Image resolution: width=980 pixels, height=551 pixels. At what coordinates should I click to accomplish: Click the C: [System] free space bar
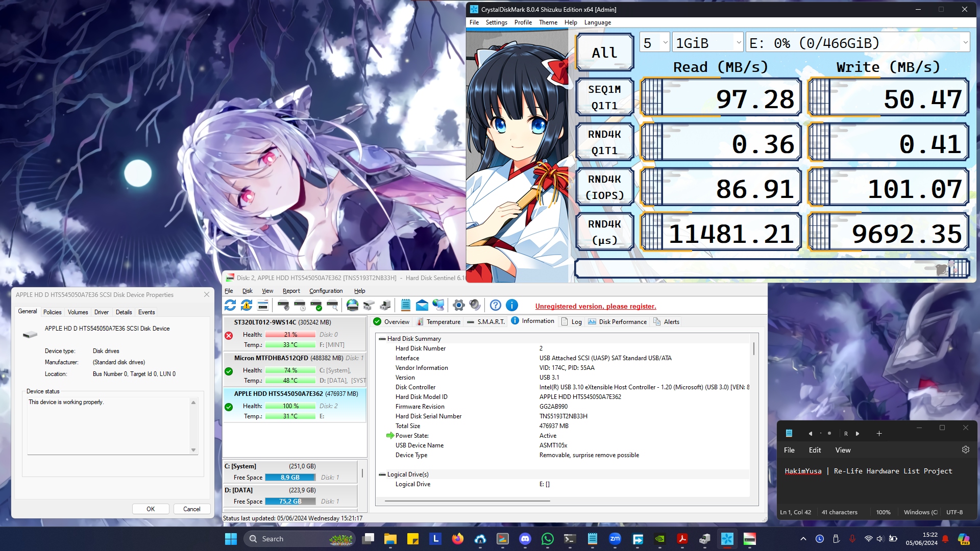[x=290, y=478]
